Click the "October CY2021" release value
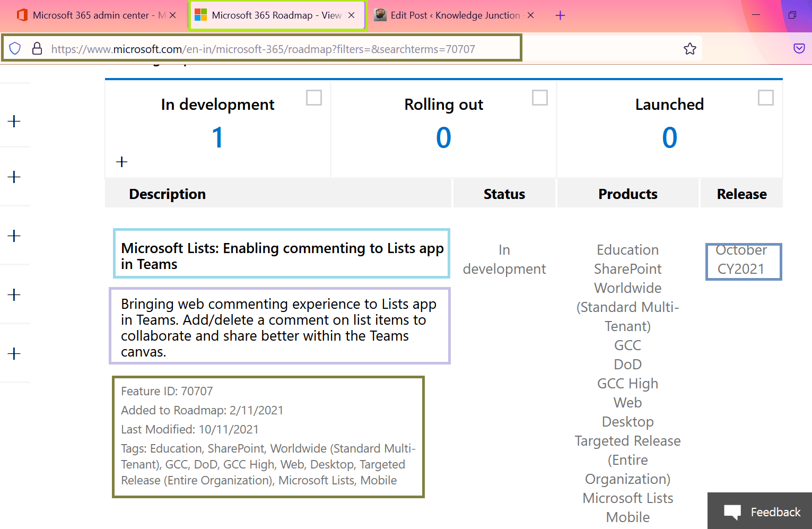Viewport: 812px width, 529px height. (x=741, y=259)
